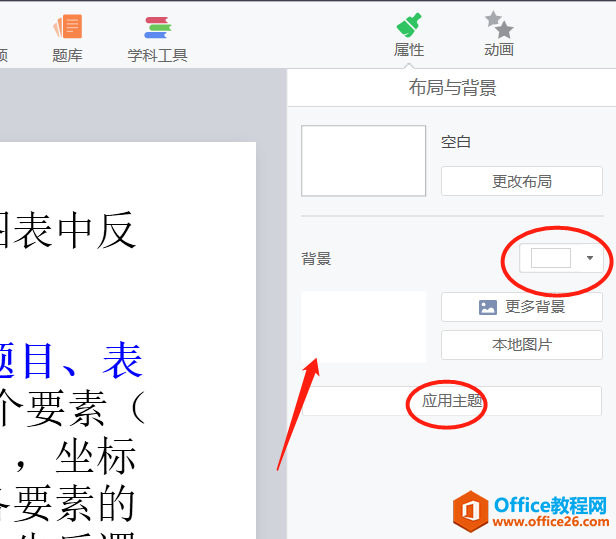The image size is (616, 539).
Task: Click the 空白 layout name label
Action: [x=456, y=142]
